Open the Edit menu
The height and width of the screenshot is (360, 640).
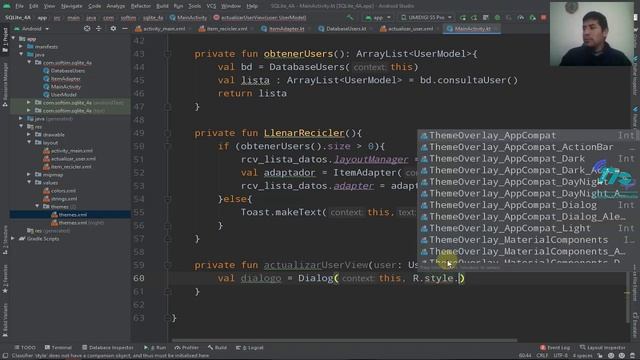pos(34,6)
